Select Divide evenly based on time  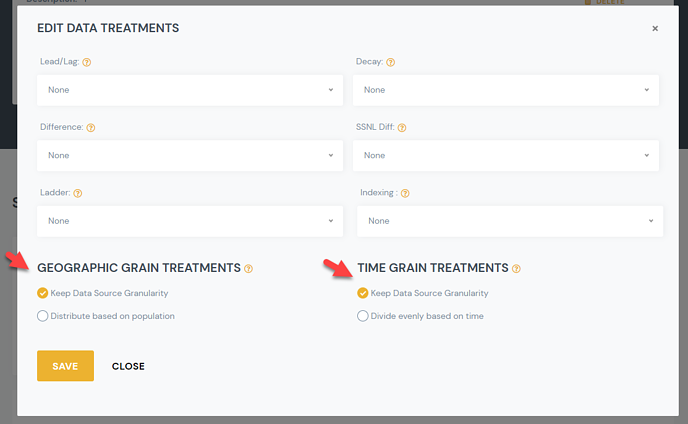[x=363, y=316]
